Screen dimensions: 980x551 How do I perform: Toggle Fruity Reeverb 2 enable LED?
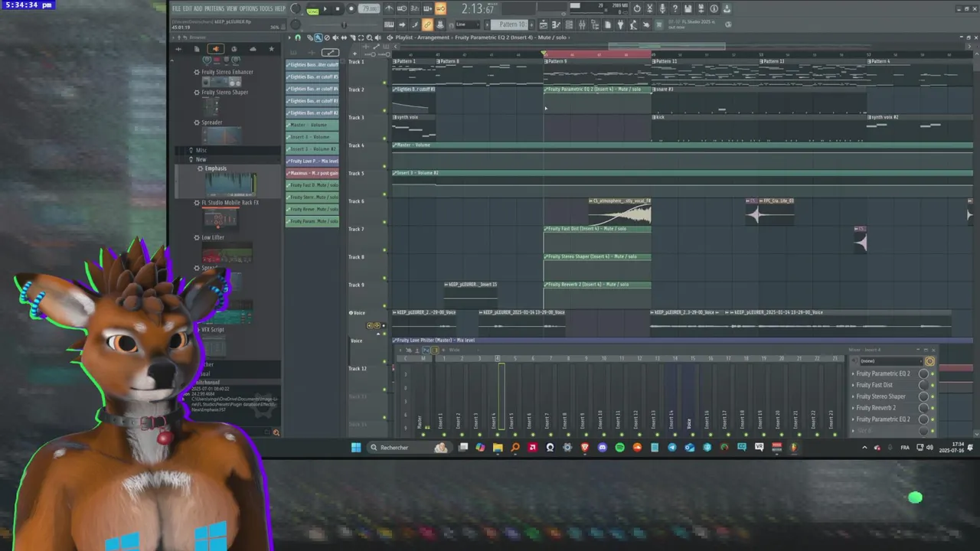(x=933, y=408)
